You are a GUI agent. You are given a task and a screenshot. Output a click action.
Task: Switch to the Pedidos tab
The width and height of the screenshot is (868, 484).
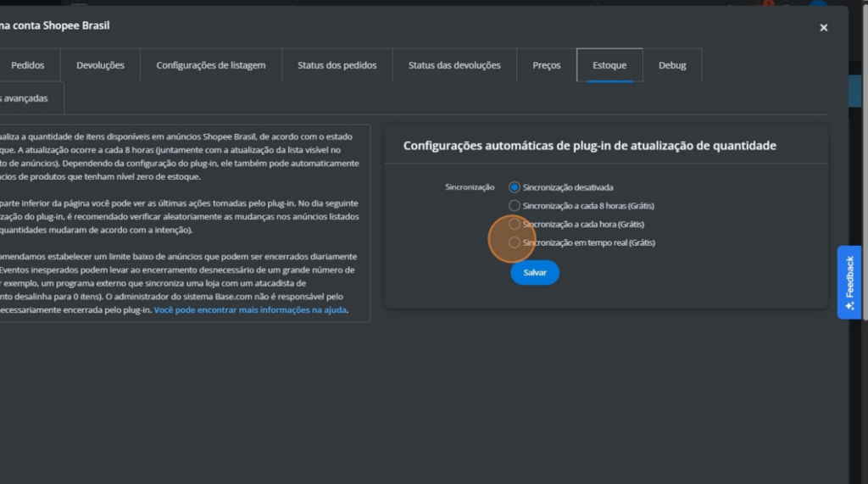(x=27, y=65)
